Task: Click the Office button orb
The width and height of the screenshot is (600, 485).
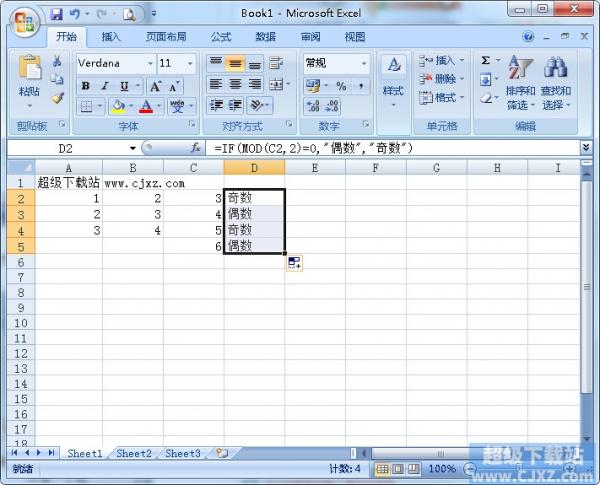Action: (x=24, y=22)
